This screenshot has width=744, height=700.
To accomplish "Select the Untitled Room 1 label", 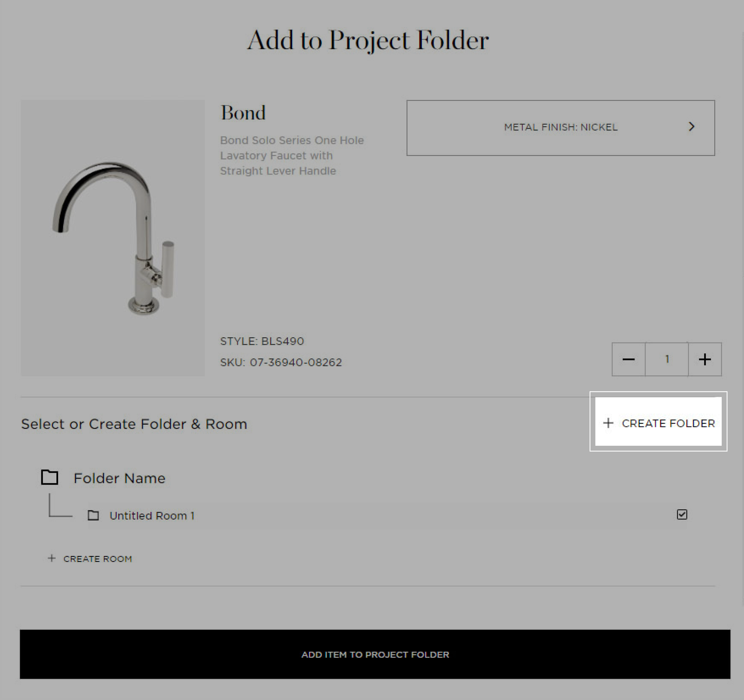I will coord(152,516).
